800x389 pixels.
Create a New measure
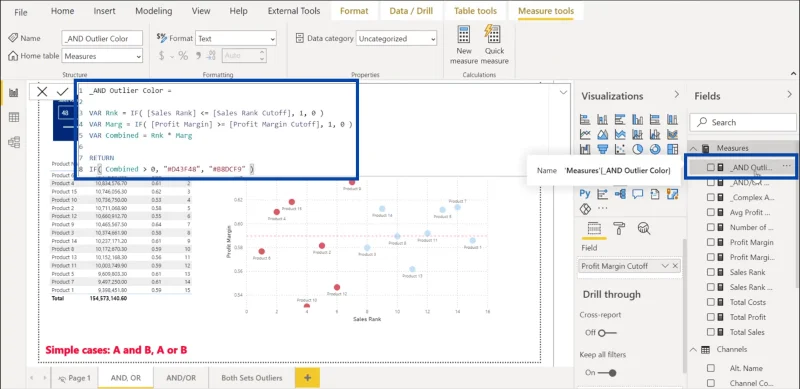(x=464, y=44)
